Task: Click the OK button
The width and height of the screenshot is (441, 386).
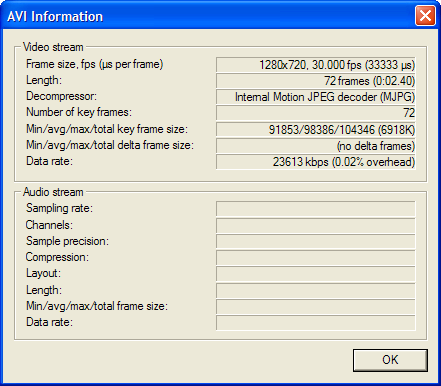Action: 390,360
